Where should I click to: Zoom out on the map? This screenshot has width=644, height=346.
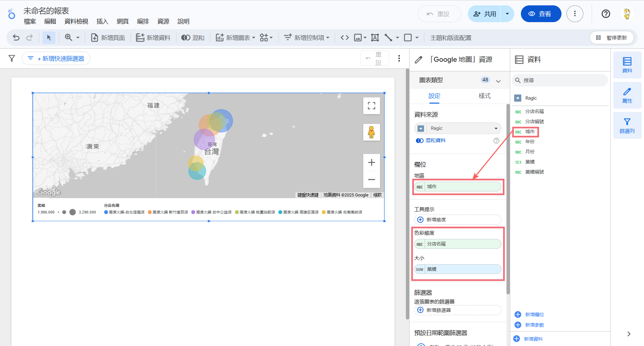pos(371,179)
